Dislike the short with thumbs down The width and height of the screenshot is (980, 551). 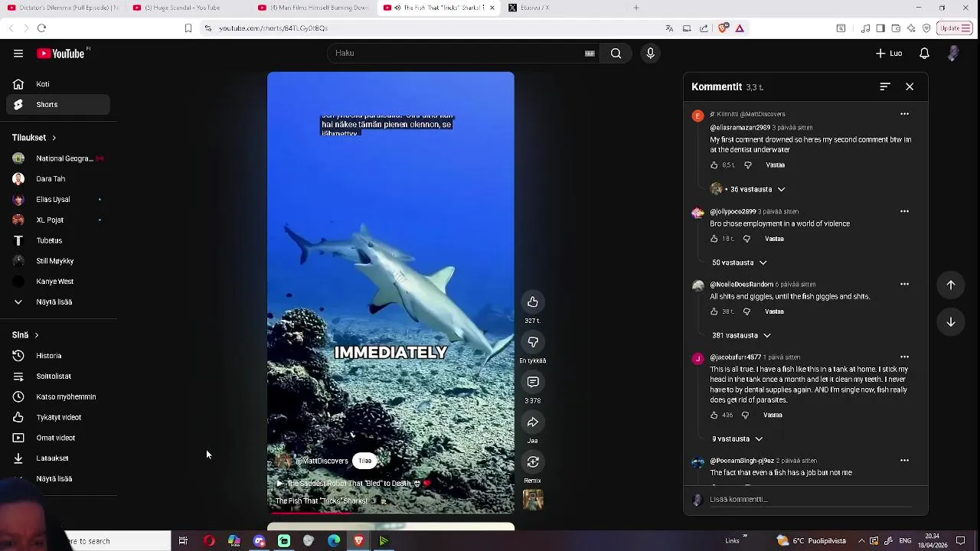tap(533, 342)
